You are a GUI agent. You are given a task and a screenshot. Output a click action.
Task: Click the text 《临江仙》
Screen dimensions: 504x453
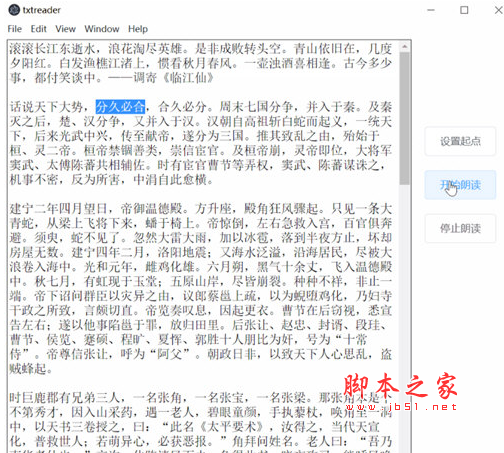(x=188, y=78)
